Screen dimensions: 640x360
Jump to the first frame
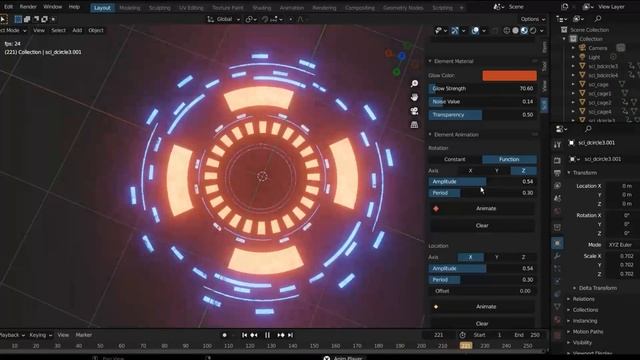pyautogui.click(x=244, y=335)
